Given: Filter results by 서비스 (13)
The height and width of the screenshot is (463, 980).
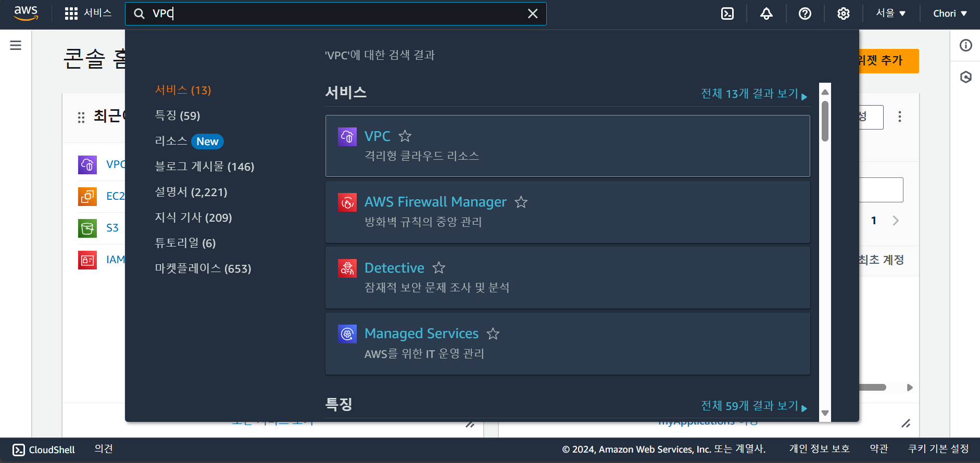Looking at the screenshot, I should [183, 90].
